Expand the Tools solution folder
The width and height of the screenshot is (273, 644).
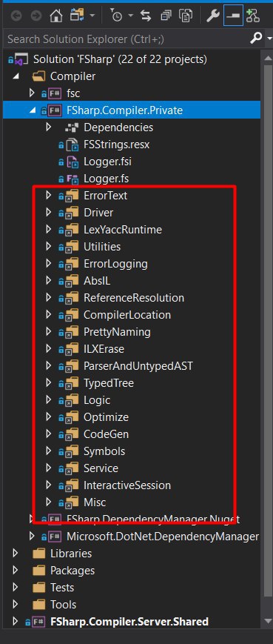(x=16, y=604)
